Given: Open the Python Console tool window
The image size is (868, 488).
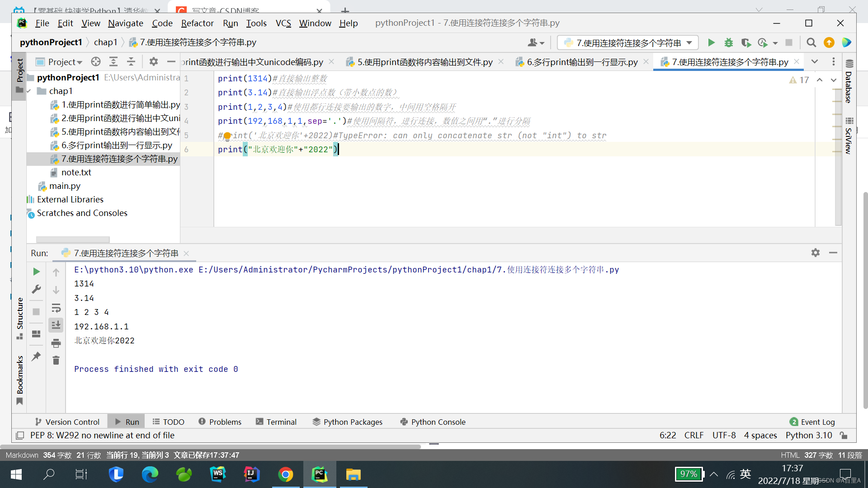Looking at the screenshot, I should (433, 422).
